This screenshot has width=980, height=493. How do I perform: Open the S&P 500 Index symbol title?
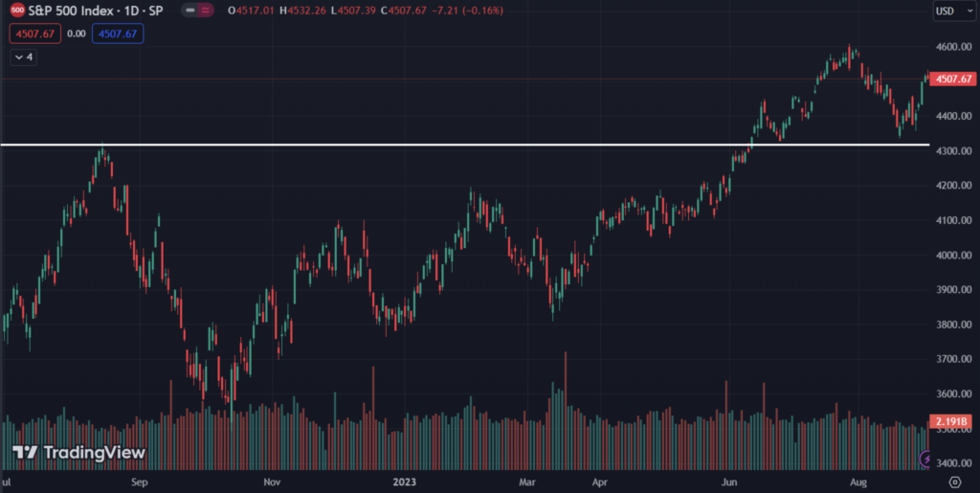pyautogui.click(x=95, y=11)
